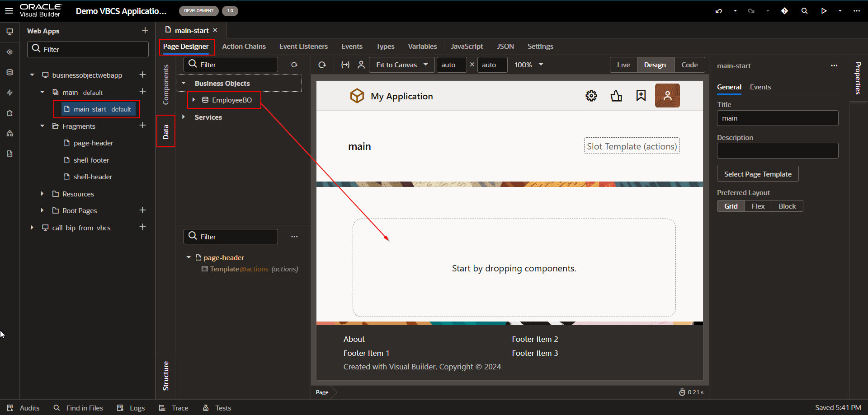Click the Title input field
868x415 pixels.
tap(778, 118)
